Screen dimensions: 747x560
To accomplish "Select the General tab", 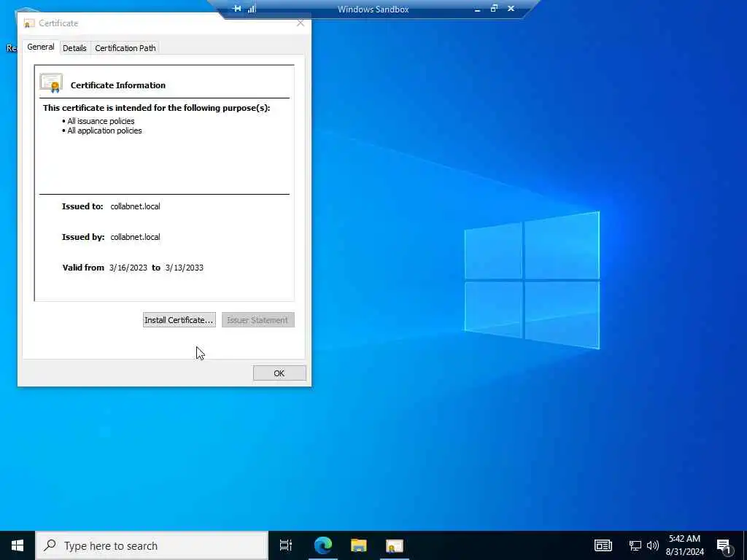I will pos(41,47).
